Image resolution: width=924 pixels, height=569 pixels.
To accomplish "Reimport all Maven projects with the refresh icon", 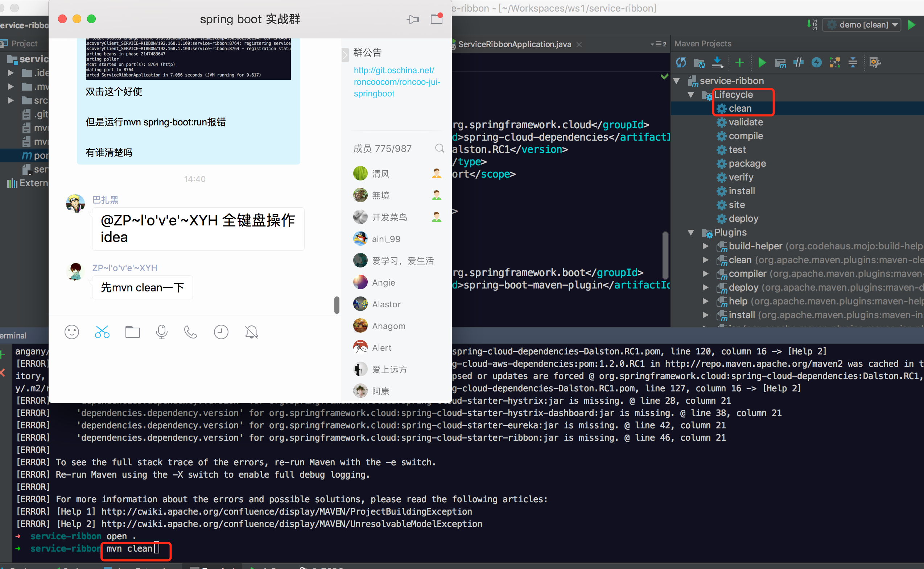I will coord(681,62).
